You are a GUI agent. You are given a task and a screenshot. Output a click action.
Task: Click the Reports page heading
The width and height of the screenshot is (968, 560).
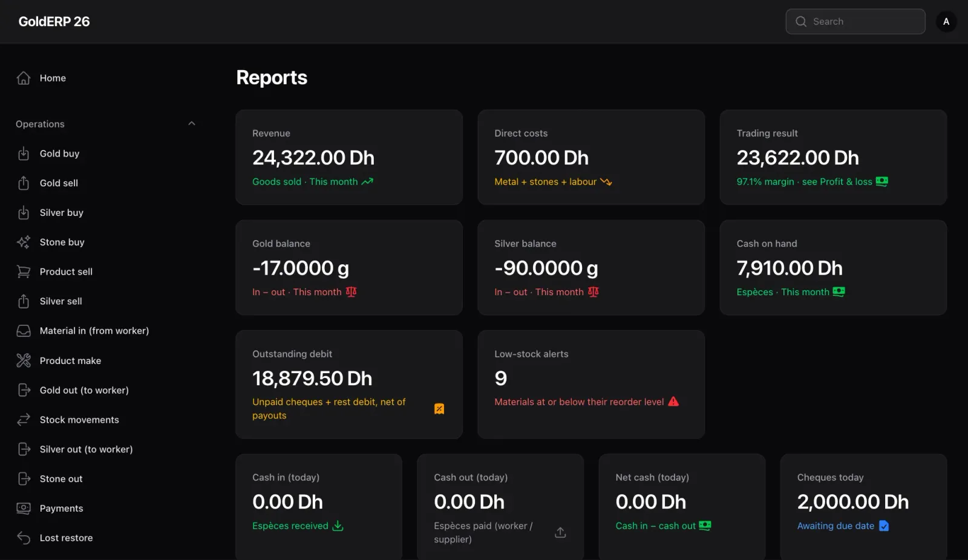point(272,77)
